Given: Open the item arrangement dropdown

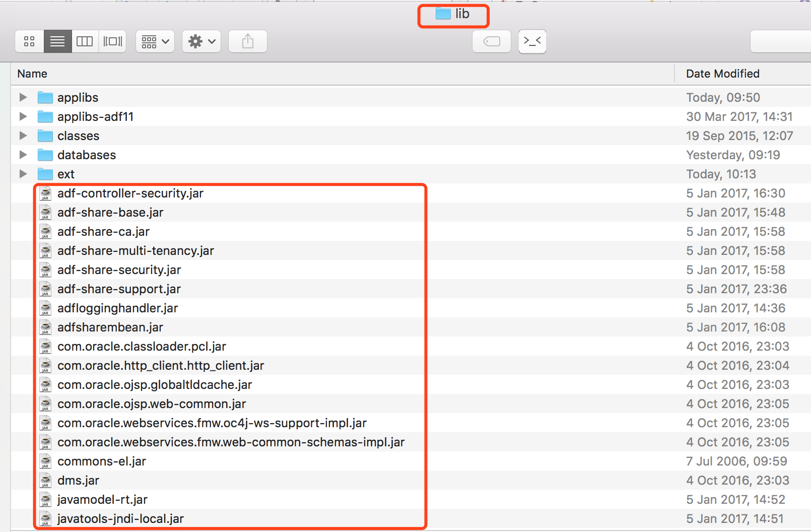Looking at the screenshot, I should coord(155,41).
